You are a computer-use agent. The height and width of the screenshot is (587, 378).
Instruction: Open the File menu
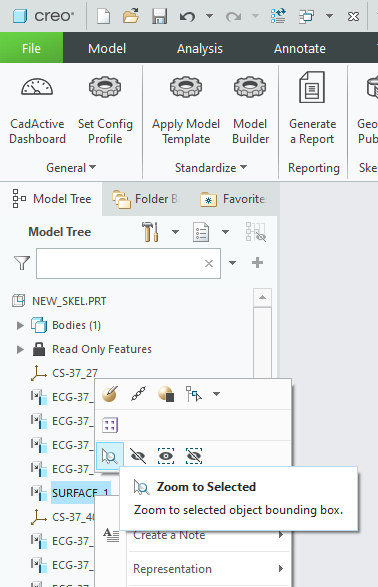point(31,48)
